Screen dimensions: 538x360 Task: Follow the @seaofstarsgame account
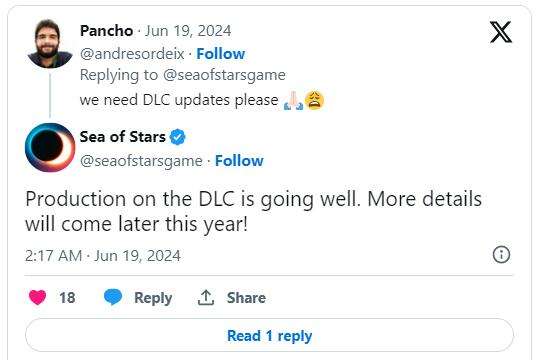click(239, 161)
